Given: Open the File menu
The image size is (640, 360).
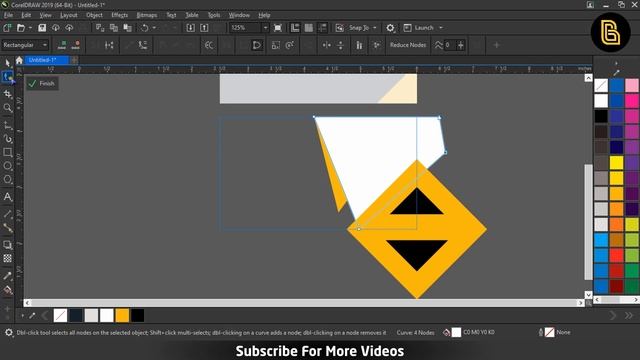Looking at the screenshot, I should [x=8, y=15].
